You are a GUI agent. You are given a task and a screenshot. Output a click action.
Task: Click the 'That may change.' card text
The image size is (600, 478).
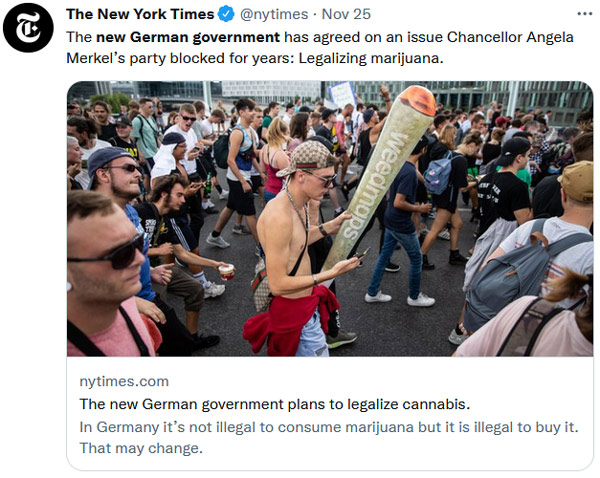tap(141, 448)
